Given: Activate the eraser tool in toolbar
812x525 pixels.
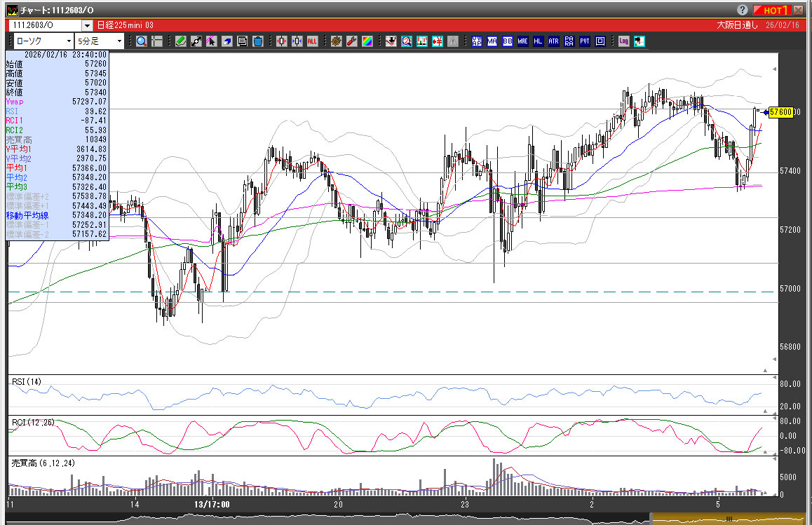Looking at the screenshot, I should click(x=226, y=41).
